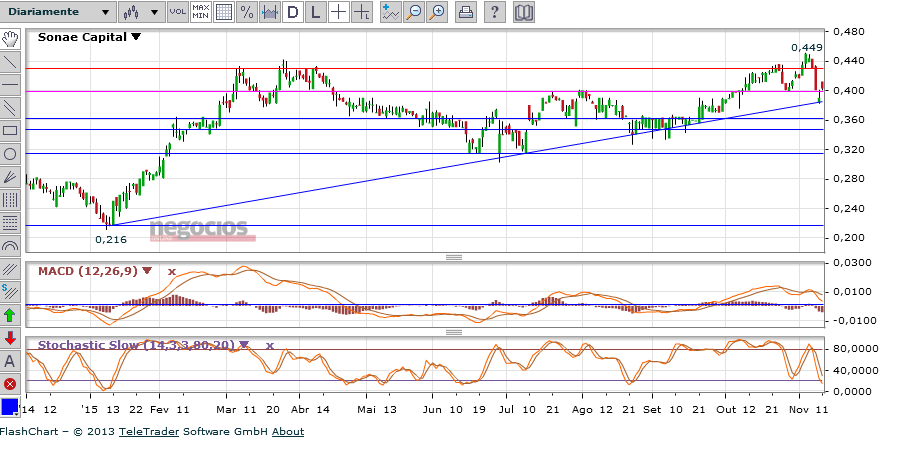Open help with the question mark icon
Screen dimensions: 909x463
[496, 12]
